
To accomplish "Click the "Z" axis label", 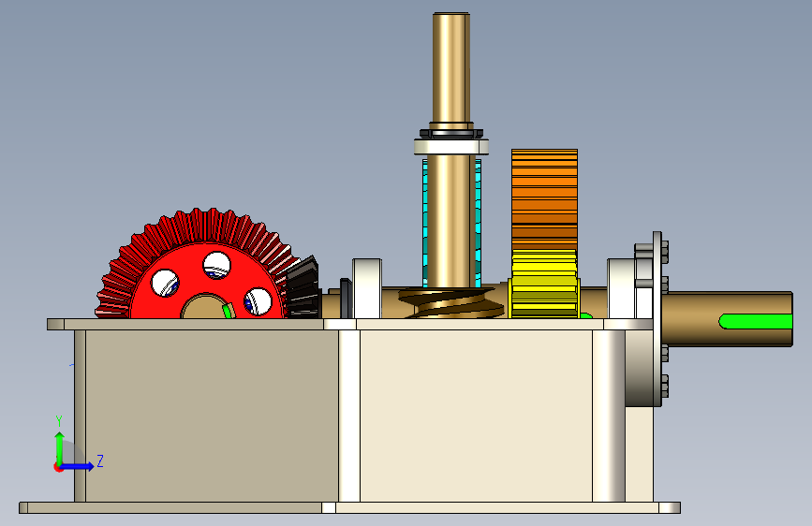I will click(100, 460).
